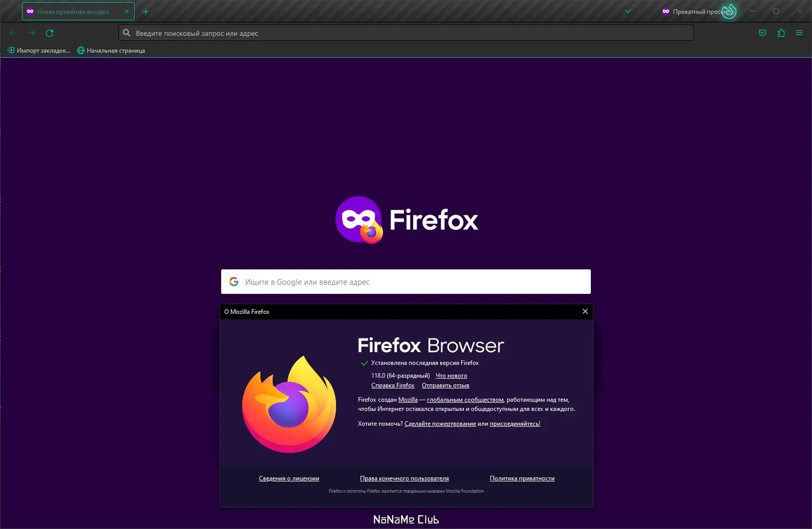Open 'Политика приватности' link
Viewport: 812px width, 529px height.
click(522, 478)
